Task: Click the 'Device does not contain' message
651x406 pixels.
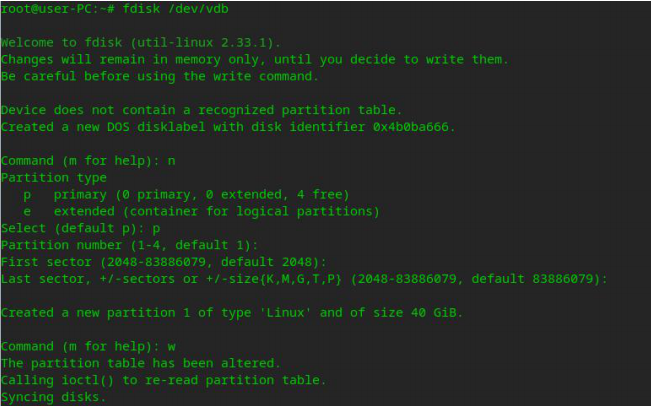Action: pos(201,109)
